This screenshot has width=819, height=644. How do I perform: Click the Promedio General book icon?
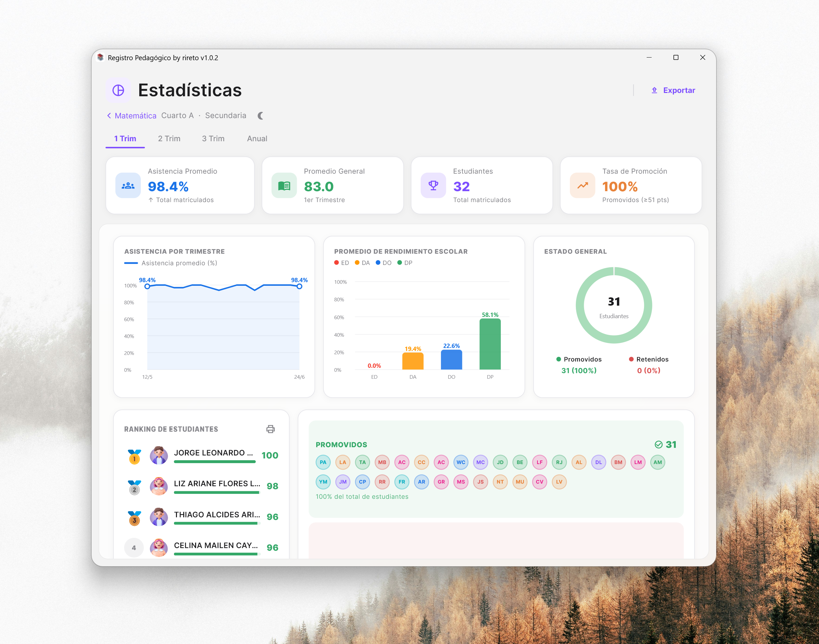[284, 186]
